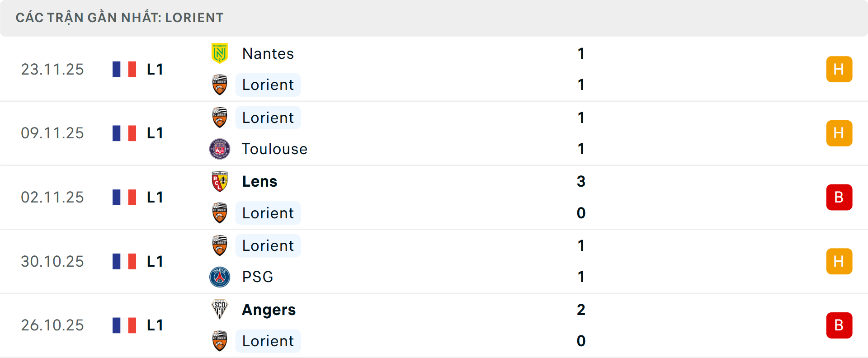Click the red B result indicator for Angers
Screen dimensions: 868x358
(839, 325)
